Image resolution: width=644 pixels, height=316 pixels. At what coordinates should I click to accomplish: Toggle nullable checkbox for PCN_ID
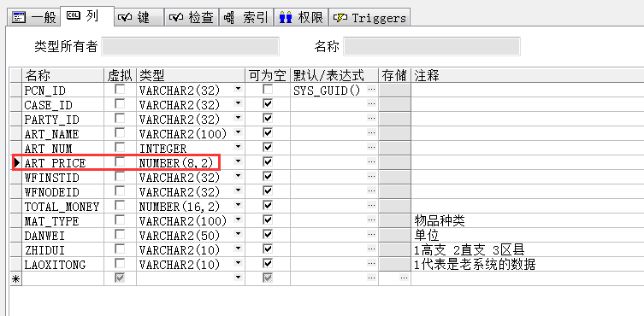pos(268,90)
